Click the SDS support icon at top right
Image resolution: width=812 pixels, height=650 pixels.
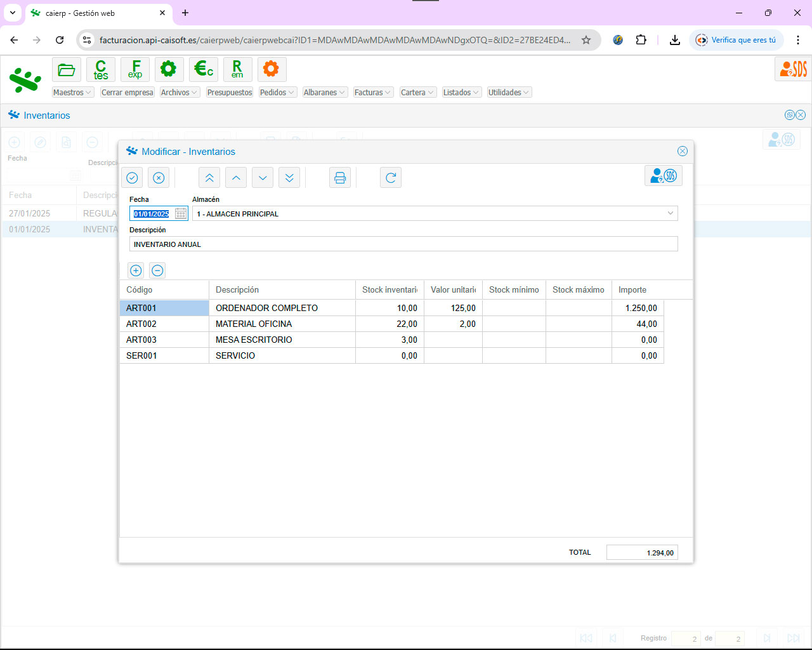pyautogui.click(x=793, y=69)
